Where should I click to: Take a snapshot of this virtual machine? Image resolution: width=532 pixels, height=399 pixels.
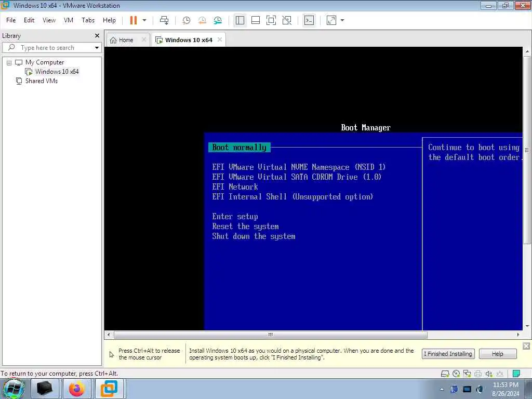pos(187,20)
